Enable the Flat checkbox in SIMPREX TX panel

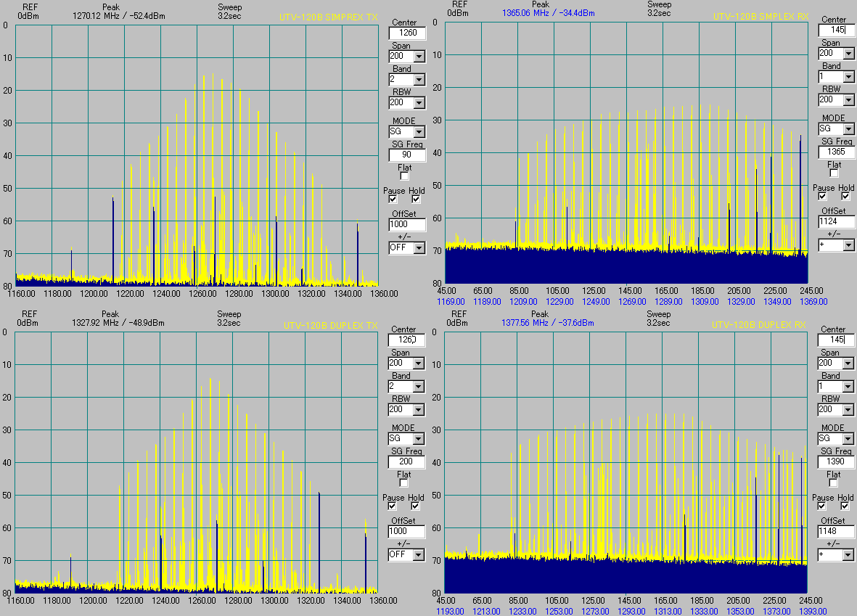(404, 176)
